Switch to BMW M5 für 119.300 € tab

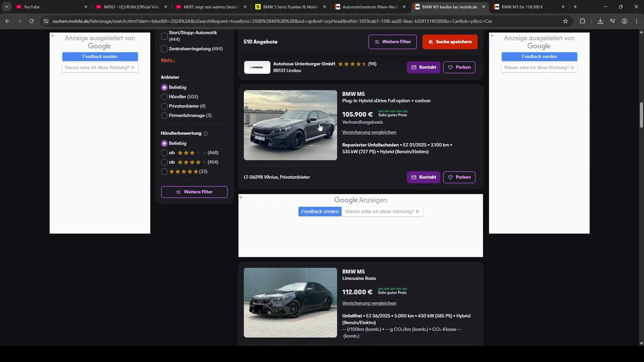click(529, 7)
